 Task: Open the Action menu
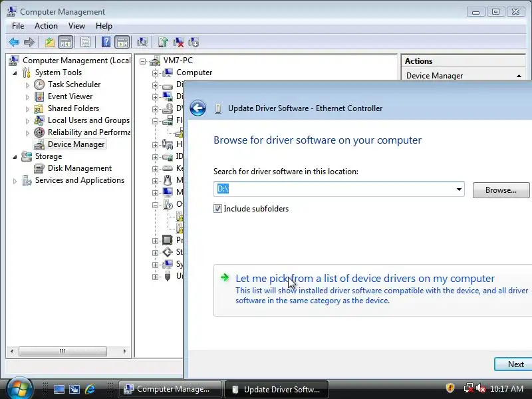click(46, 26)
